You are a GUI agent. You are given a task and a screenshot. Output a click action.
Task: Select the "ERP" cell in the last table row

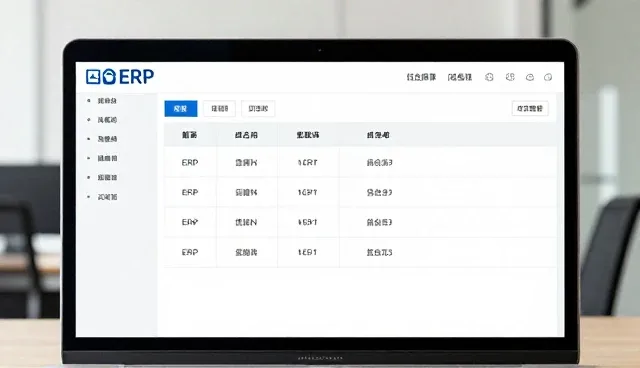(190, 252)
